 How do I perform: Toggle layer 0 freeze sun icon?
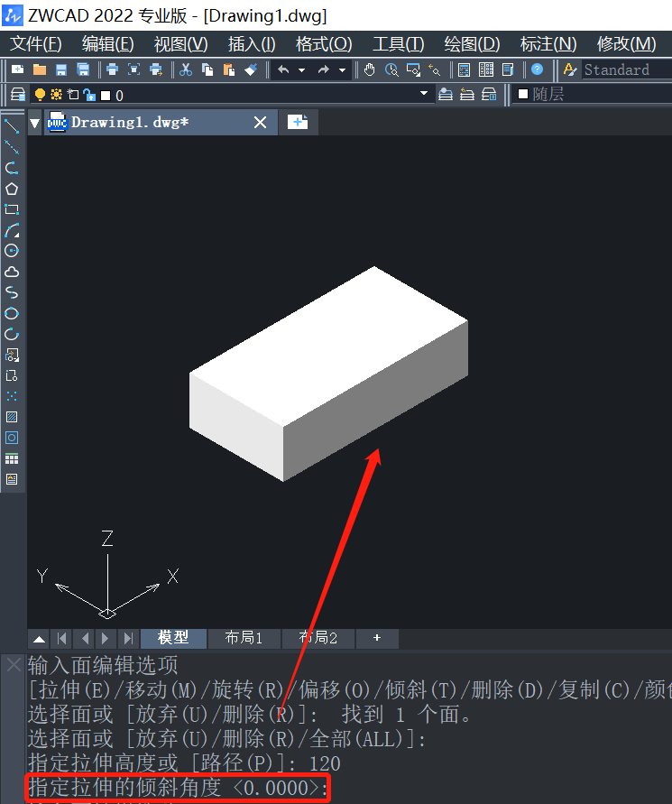click(x=56, y=95)
